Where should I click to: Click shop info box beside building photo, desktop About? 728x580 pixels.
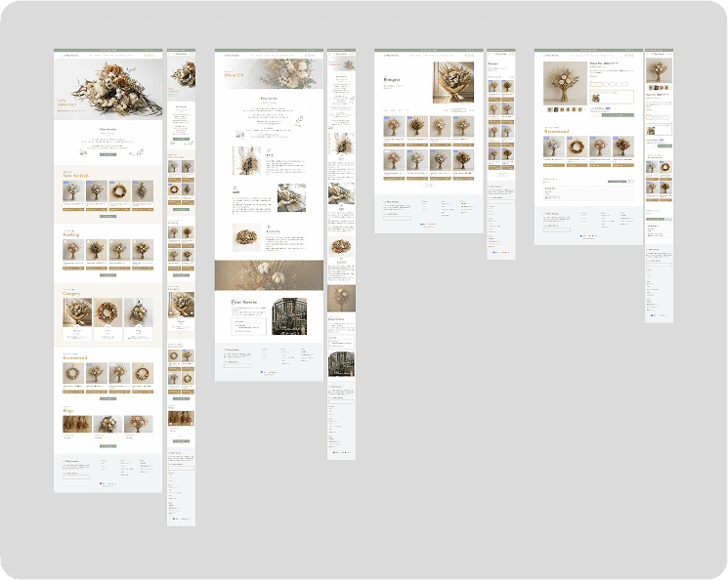[249, 326]
